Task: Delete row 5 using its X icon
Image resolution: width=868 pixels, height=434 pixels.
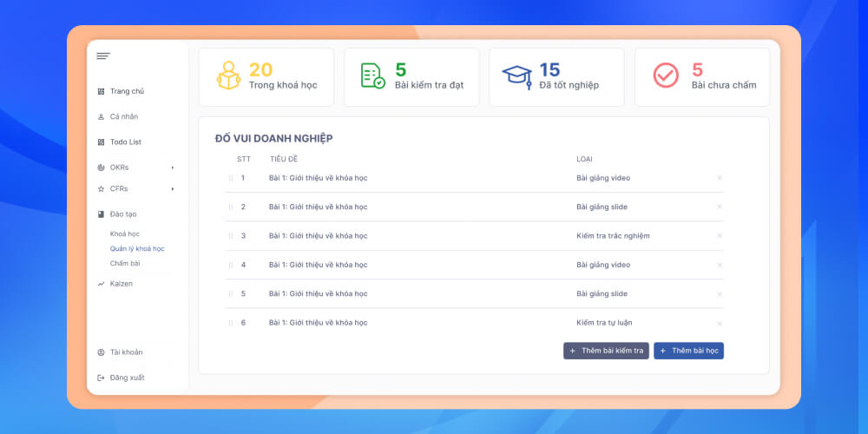Action: tap(720, 294)
